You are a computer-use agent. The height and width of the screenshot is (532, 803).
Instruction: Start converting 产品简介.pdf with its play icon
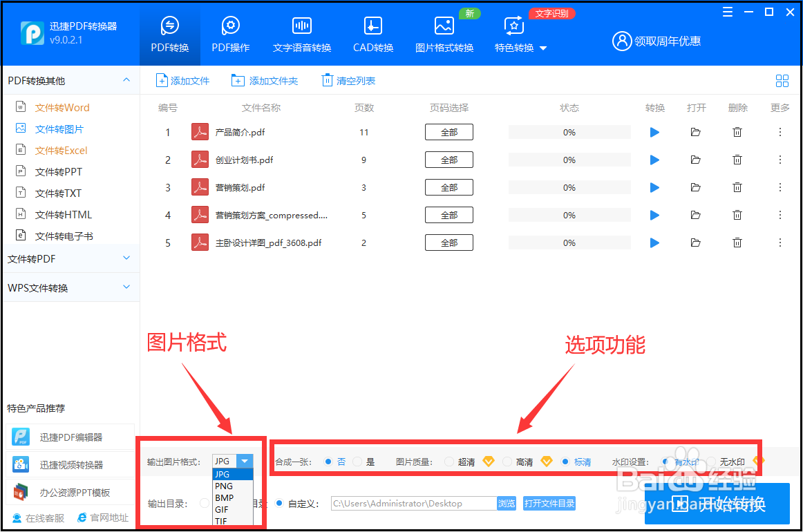tap(654, 133)
